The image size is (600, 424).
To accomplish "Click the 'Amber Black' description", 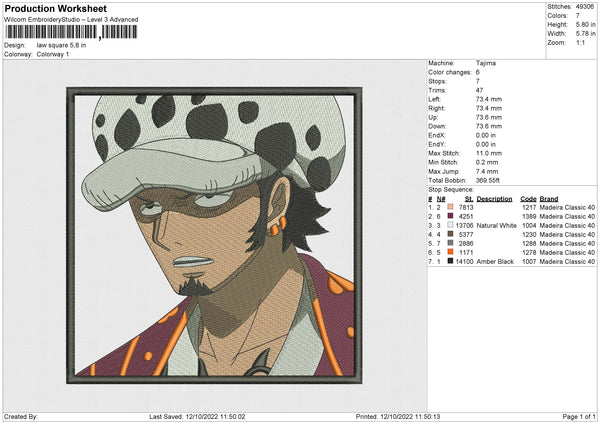I will click(x=495, y=261).
